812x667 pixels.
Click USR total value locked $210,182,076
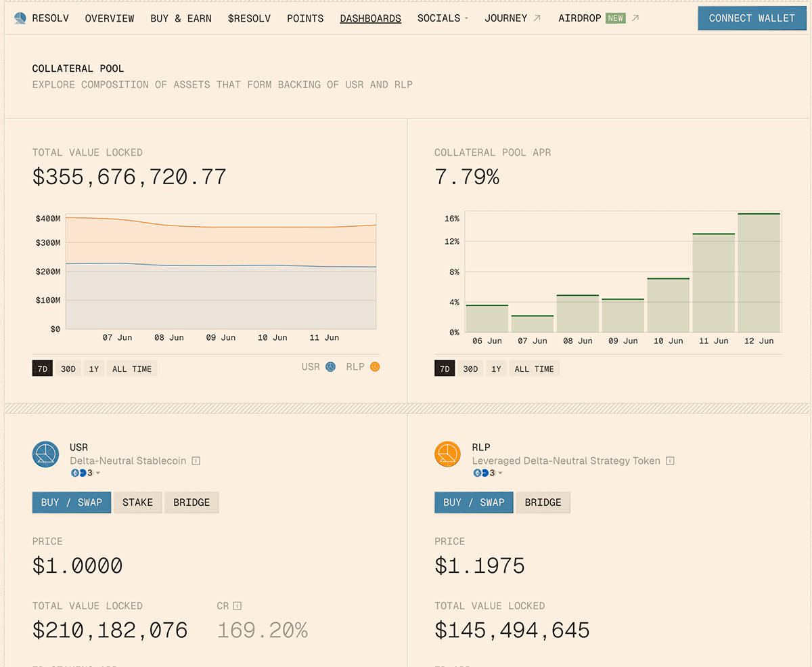point(110,630)
